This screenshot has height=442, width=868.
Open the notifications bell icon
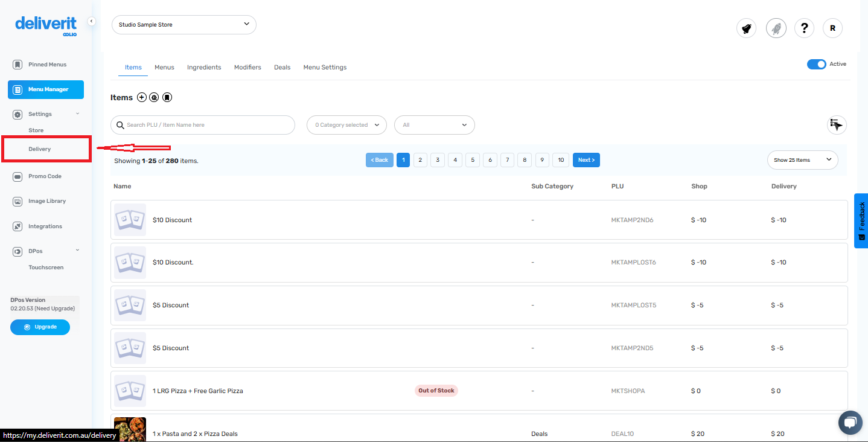(746, 28)
